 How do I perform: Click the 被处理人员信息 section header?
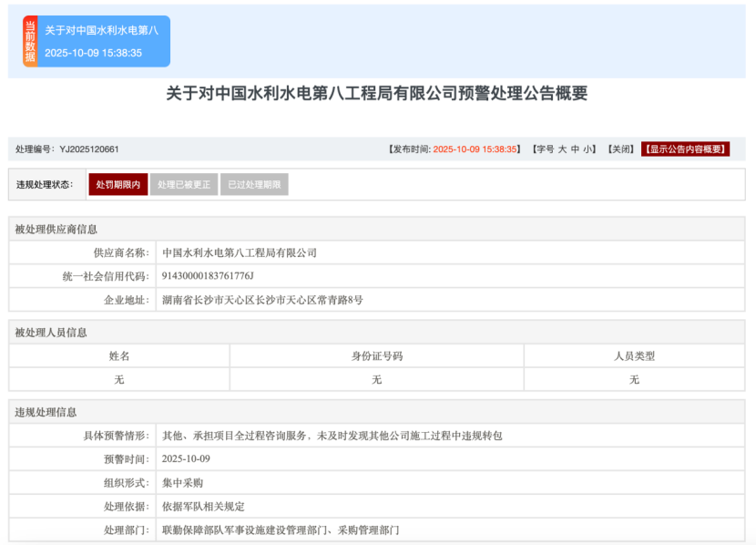tap(51, 333)
